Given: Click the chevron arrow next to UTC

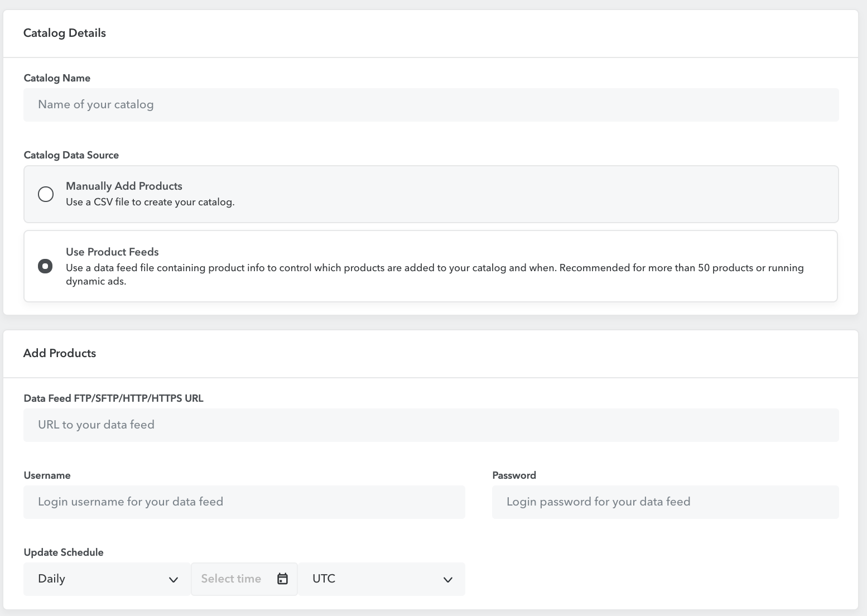Looking at the screenshot, I should click(x=447, y=580).
